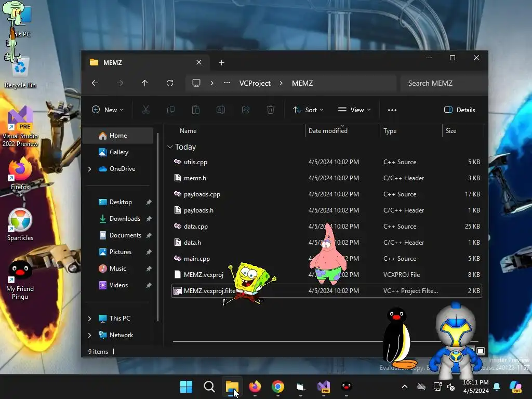Screen dimensions: 532x399
Task: Click the monitor icon in address bar
Action: tap(196, 83)
